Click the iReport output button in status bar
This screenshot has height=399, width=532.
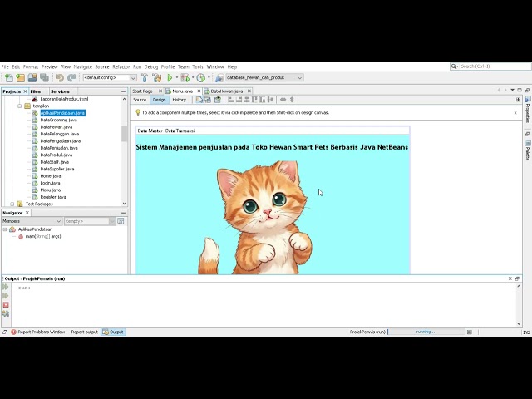click(84, 332)
